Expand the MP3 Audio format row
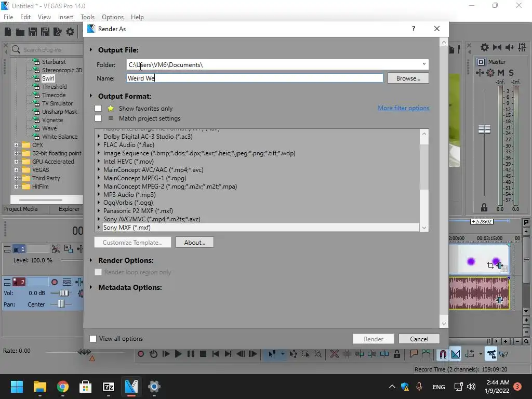 click(99, 194)
